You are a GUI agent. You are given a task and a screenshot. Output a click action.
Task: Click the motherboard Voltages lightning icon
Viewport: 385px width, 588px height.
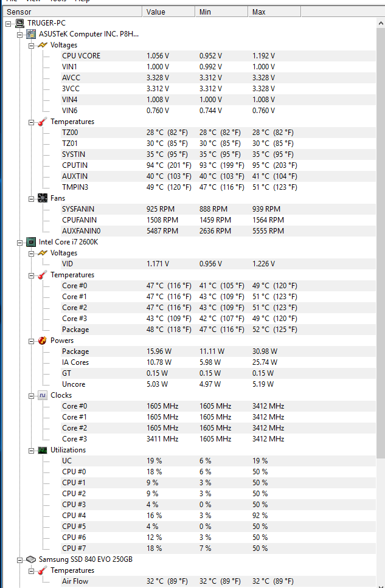(x=43, y=45)
